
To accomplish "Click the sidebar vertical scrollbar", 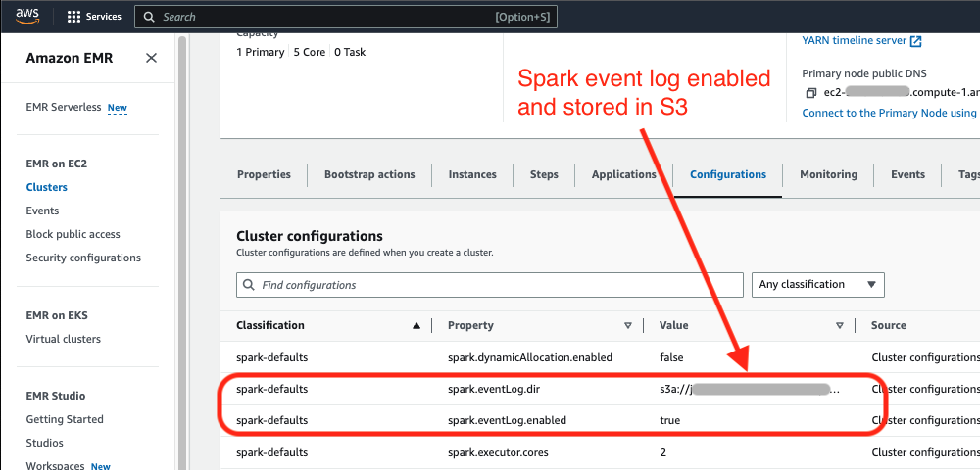I will tap(182, 253).
